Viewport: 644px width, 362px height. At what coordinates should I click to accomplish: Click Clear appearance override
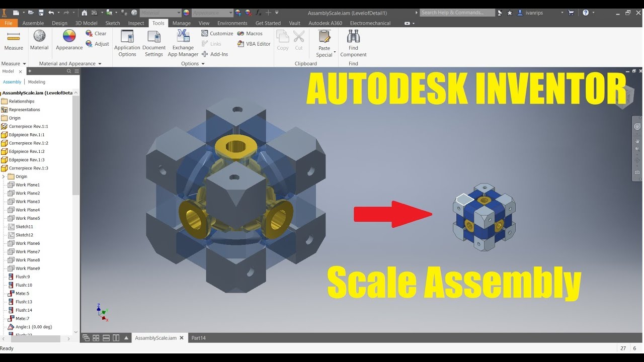pyautogui.click(x=96, y=34)
